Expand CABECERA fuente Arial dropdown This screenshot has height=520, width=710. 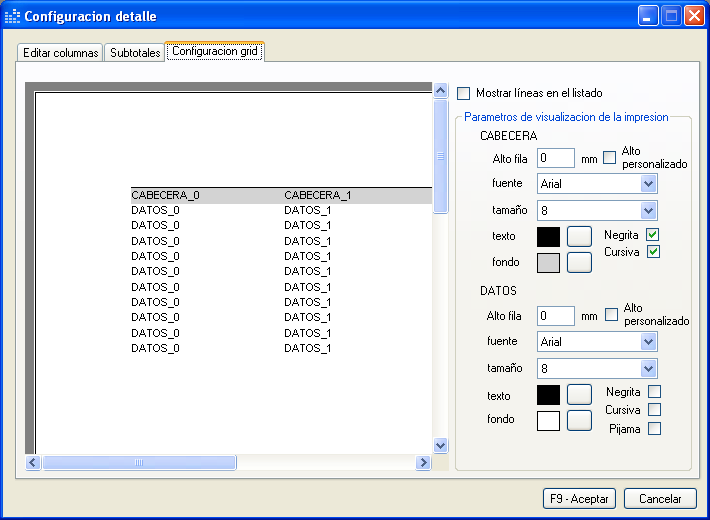tap(648, 184)
